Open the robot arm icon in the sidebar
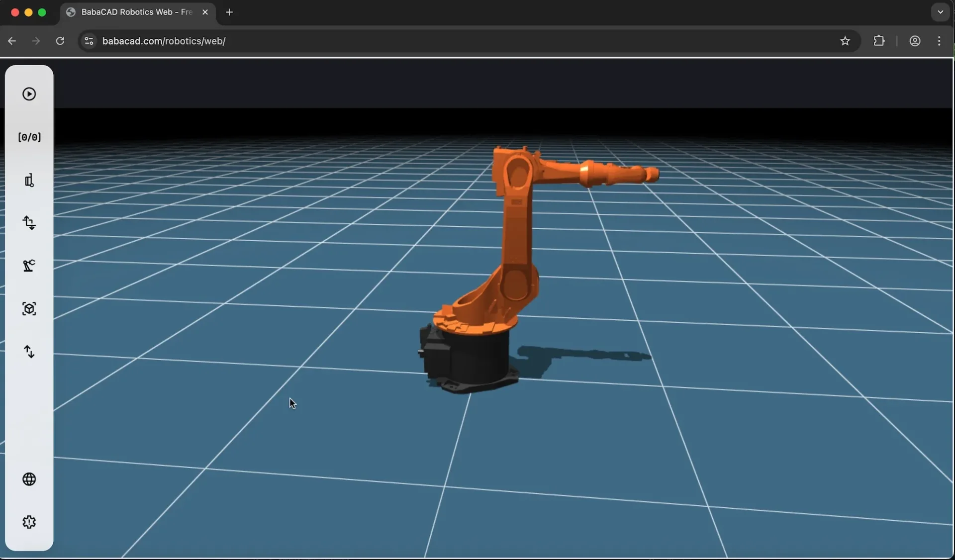The image size is (955, 560). click(x=29, y=266)
